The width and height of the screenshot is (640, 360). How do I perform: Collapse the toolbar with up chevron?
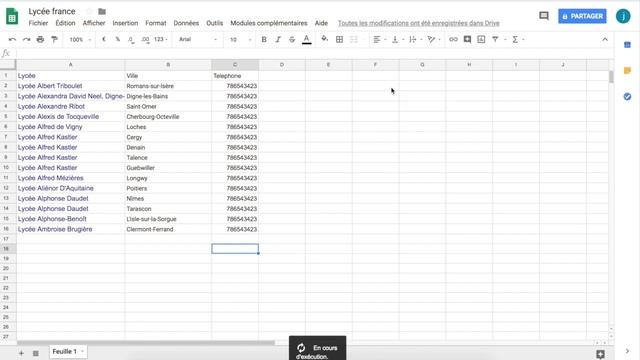click(605, 40)
